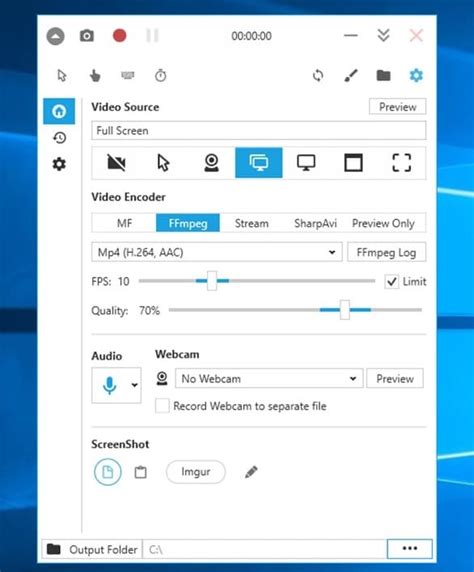Viewport: 474px width, 572px height.
Task: Click the Quality slider handle
Action: [345, 310]
